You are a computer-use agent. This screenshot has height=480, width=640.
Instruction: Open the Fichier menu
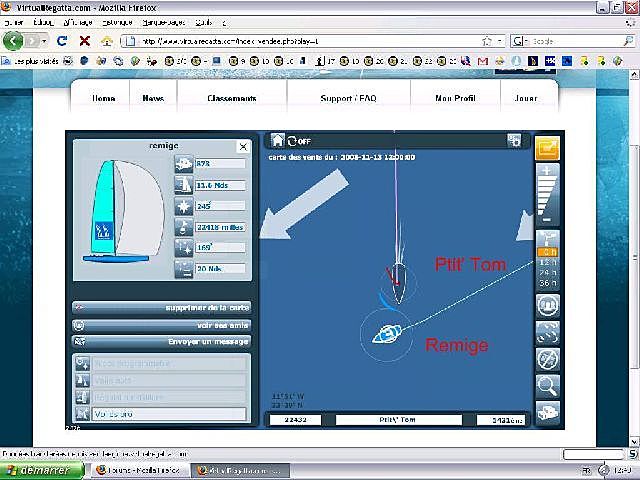click(x=14, y=22)
